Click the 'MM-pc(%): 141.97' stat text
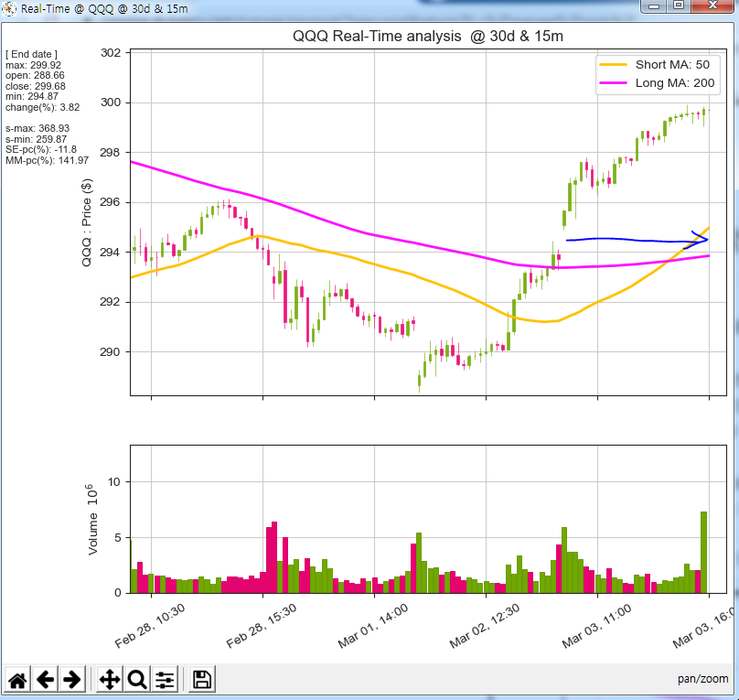This screenshot has width=739, height=700. pos(48,160)
